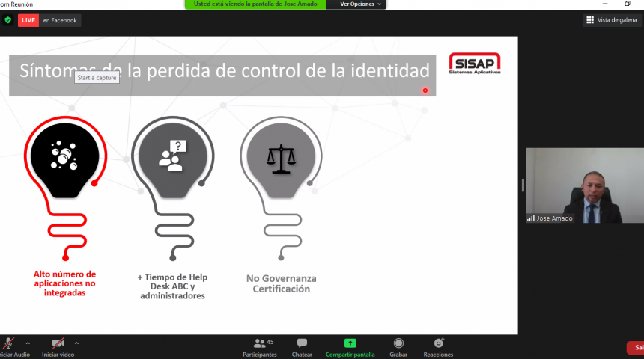Start recording with the Grabar icon
Image resolution: width=644 pixels, height=359 pixels.
click(x=398, y=343)
